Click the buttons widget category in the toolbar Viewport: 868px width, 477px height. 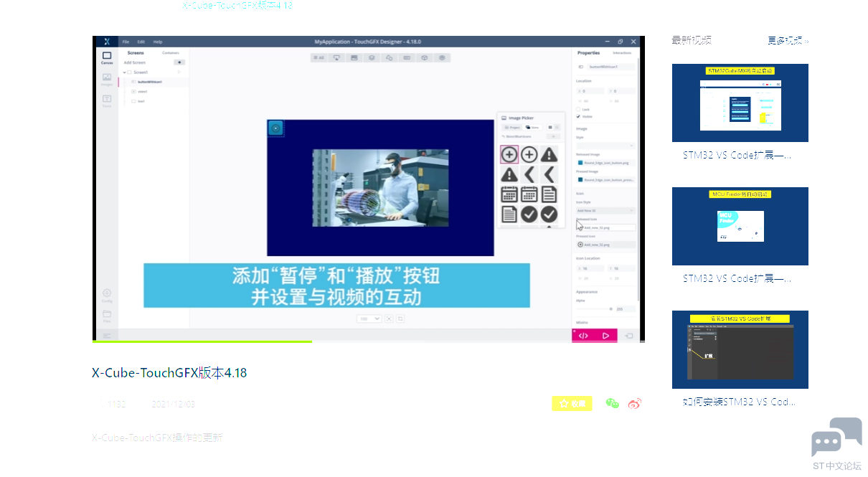(x=336, y=57)
